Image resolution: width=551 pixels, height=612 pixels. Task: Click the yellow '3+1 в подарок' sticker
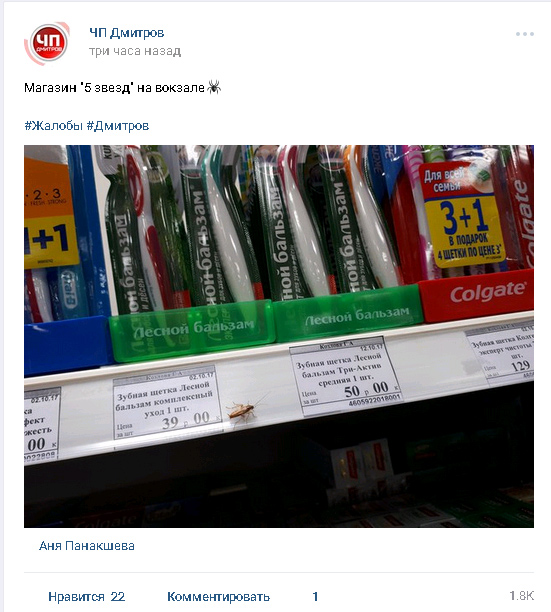click(x=464, y=231)
